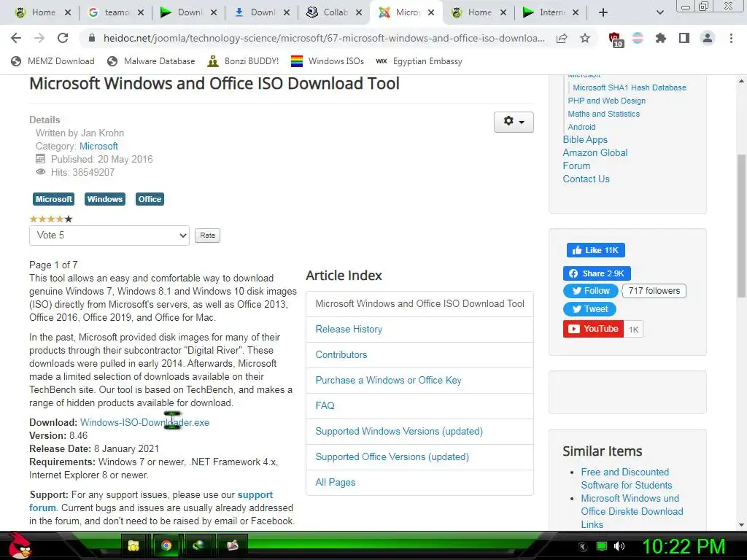Viewport: 747px width, 560px height.
Task: Toggle the browser side panel
Action: coord(684,38)
